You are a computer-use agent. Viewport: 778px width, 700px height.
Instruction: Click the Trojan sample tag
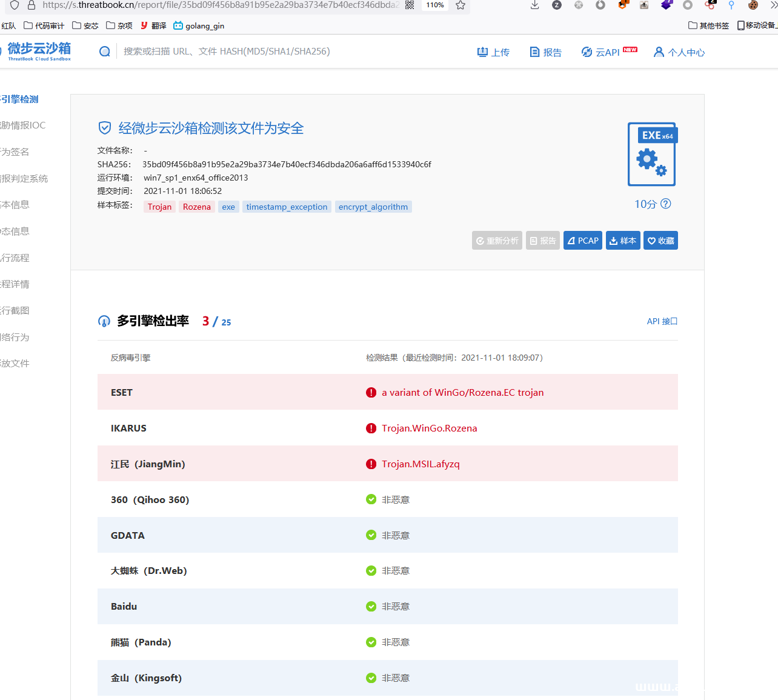click(x=159, y=207)
